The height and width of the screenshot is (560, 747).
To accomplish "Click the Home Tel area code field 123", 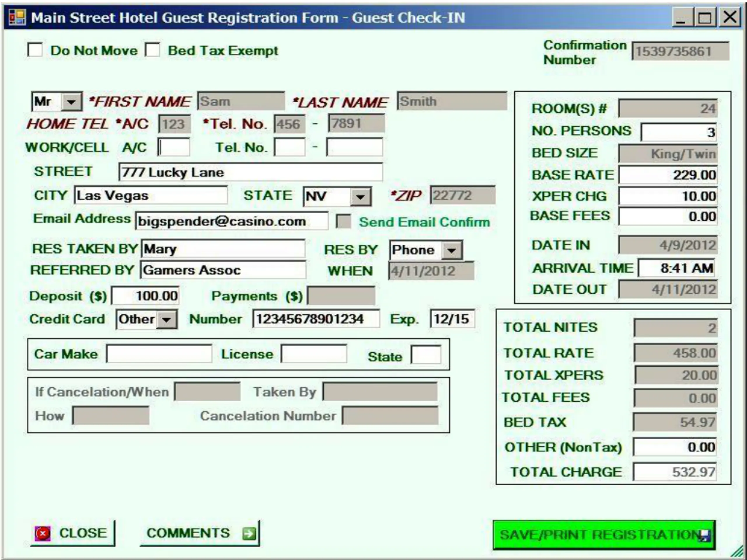I will (174, 124).
